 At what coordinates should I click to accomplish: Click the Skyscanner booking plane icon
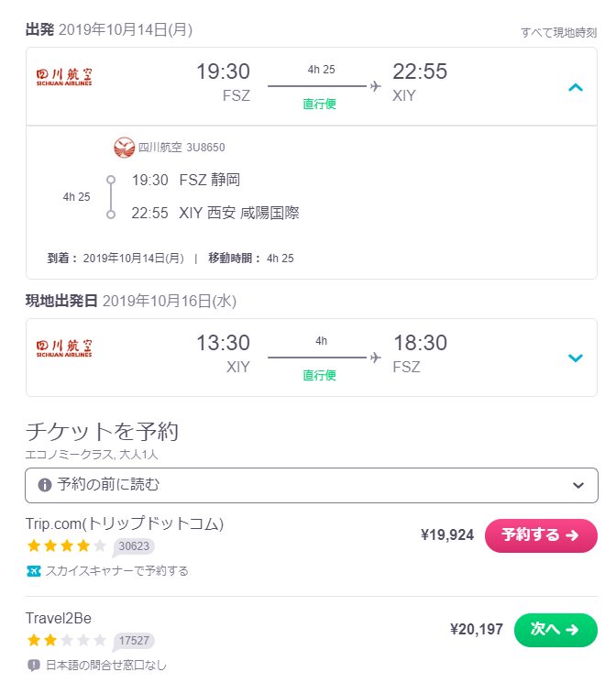point(34,571)
